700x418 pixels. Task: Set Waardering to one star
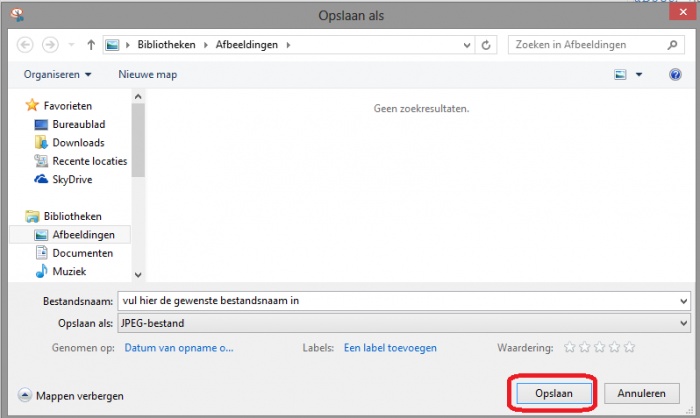click(569, 347)
